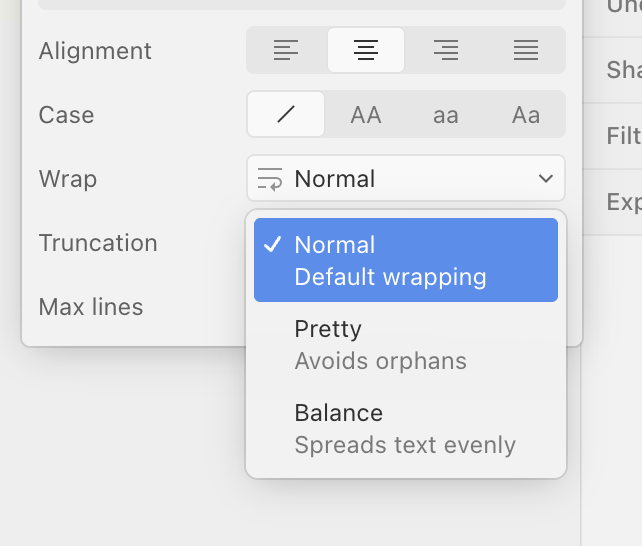Set alignment to right align

[446, 50]
